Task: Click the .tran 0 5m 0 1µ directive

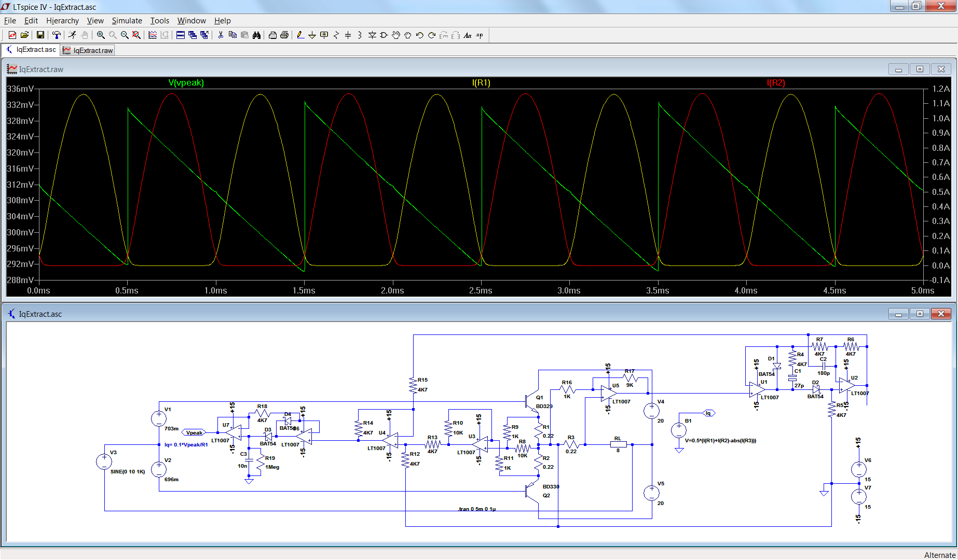Action: [x=477, y=509]
